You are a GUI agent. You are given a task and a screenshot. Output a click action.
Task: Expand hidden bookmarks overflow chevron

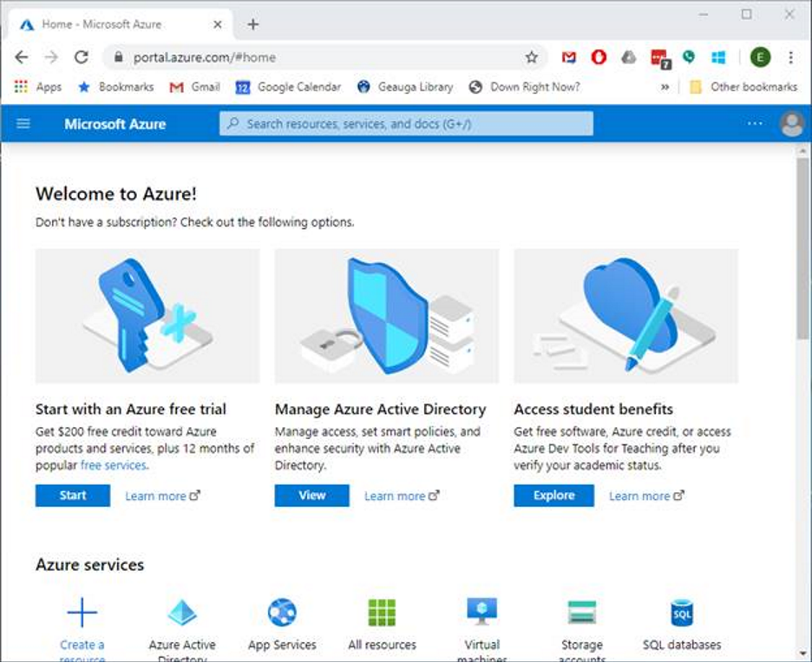point(665,87)
